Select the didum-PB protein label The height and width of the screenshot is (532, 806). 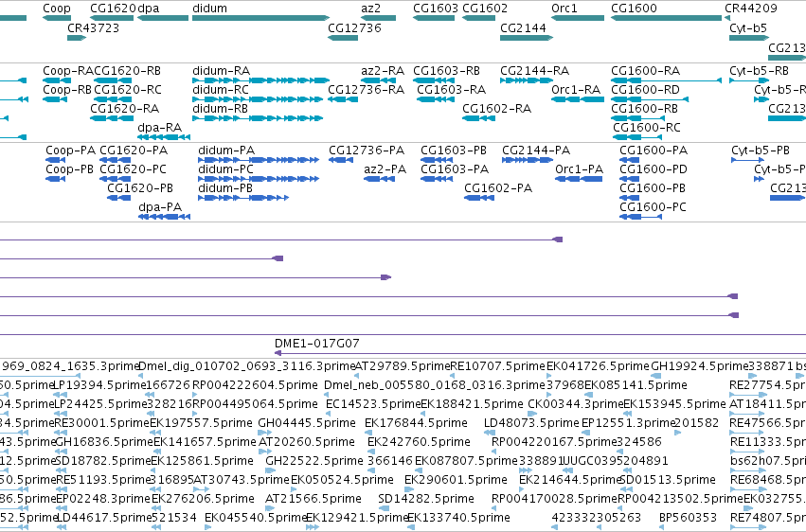225,188
